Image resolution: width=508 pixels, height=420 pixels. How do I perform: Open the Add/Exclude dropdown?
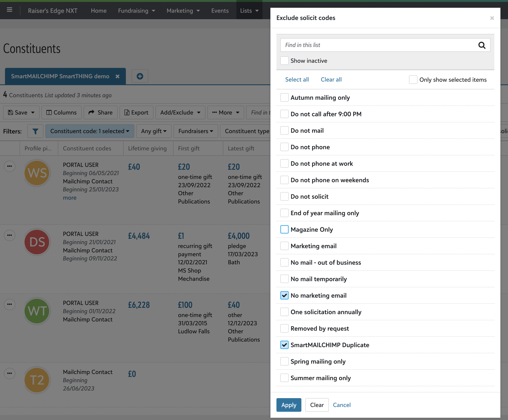[x=180, y=112]
